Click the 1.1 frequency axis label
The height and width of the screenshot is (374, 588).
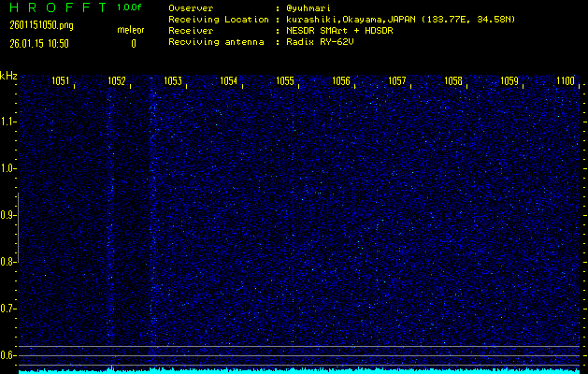coord(7,122)
